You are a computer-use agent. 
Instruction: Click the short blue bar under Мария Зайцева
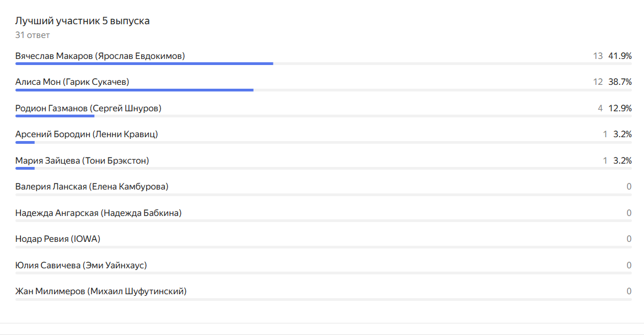(25, 168)
